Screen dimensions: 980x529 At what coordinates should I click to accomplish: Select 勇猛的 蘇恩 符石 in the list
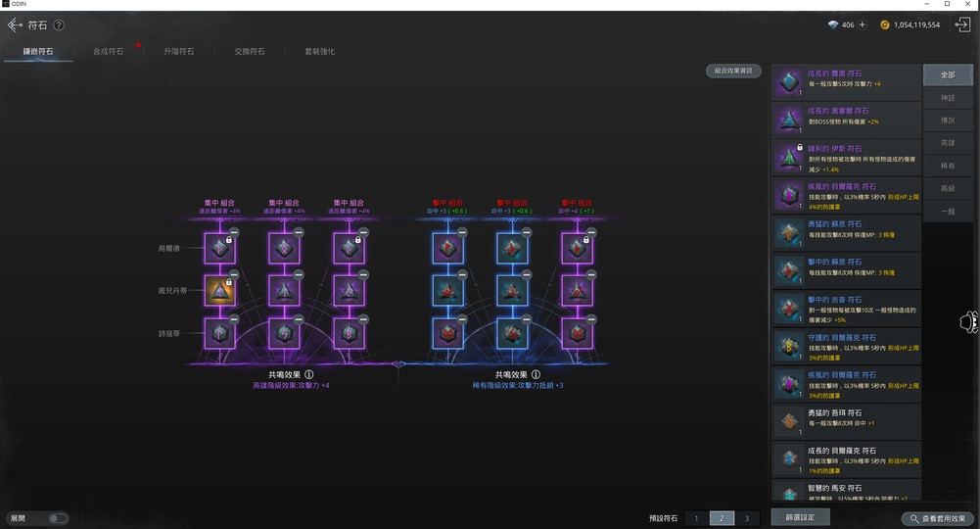coord(846,232)
